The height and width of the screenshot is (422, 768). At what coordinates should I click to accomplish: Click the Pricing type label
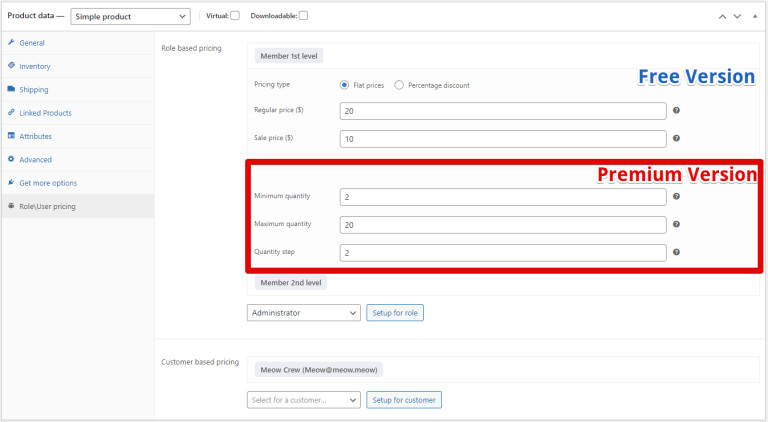pos(272,84)
